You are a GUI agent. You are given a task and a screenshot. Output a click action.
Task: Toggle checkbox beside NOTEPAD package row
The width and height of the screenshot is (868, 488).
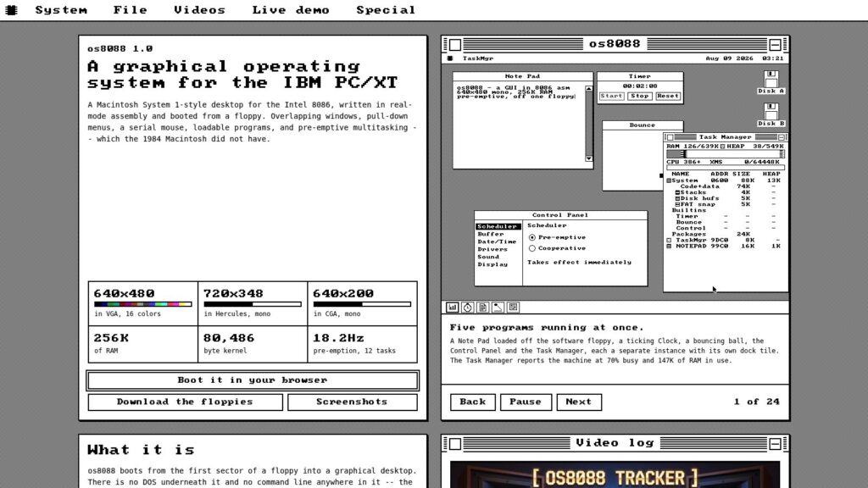669,247
